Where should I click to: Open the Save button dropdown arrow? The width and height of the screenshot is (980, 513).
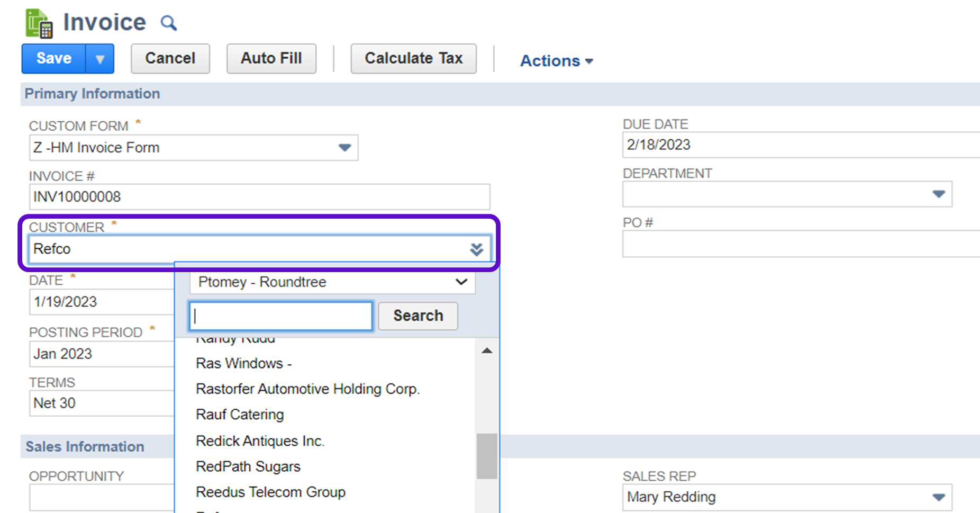tap(99, 59)
